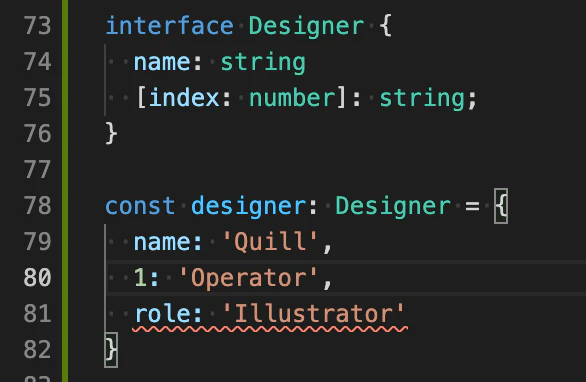Click line number 74 in the gutter
586x382 pixels.
[x=37, y=62]
